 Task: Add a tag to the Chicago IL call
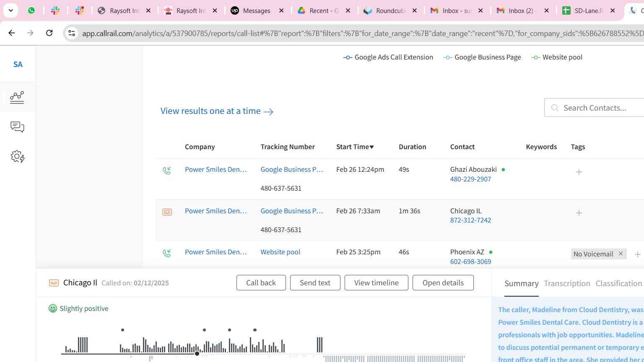(579, 213)
